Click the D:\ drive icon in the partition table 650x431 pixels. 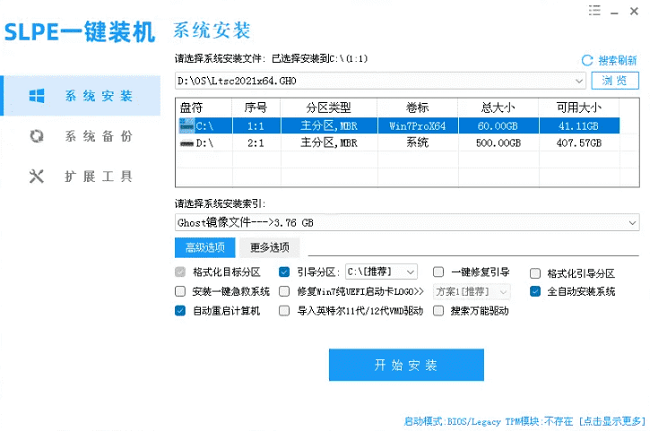187,143
